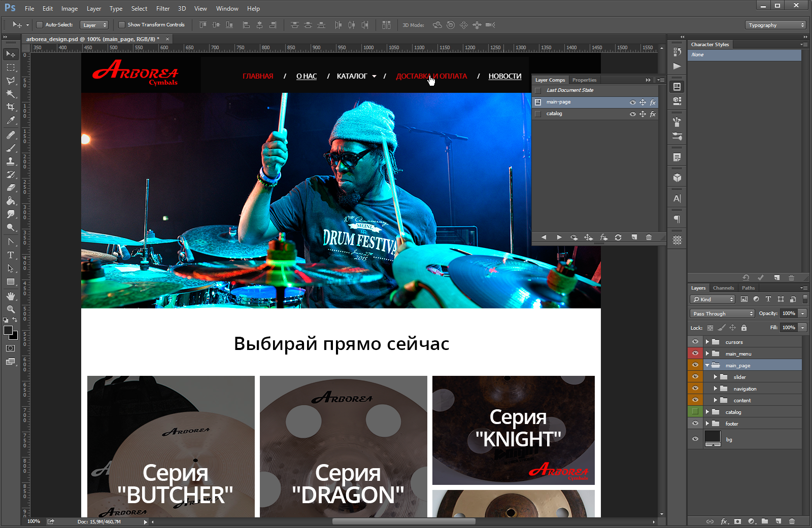Update layer comp refresh icon
The height and width of the screenshot is (528, 812).
[x=618, y=237]
